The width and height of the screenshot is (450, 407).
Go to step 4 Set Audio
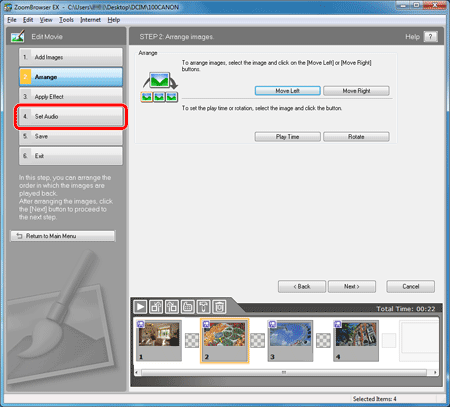[x=71, y=116]
